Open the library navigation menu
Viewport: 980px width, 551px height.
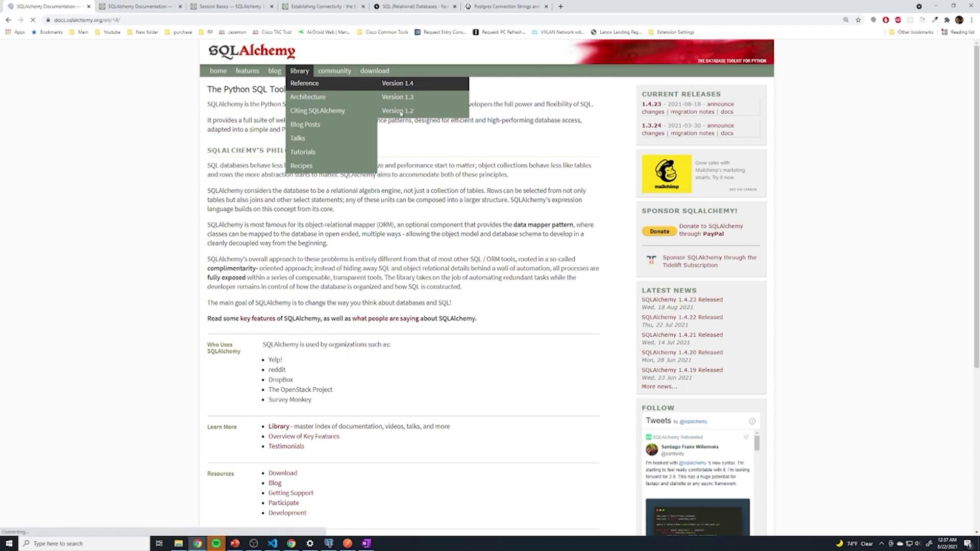tap(300, 71)
